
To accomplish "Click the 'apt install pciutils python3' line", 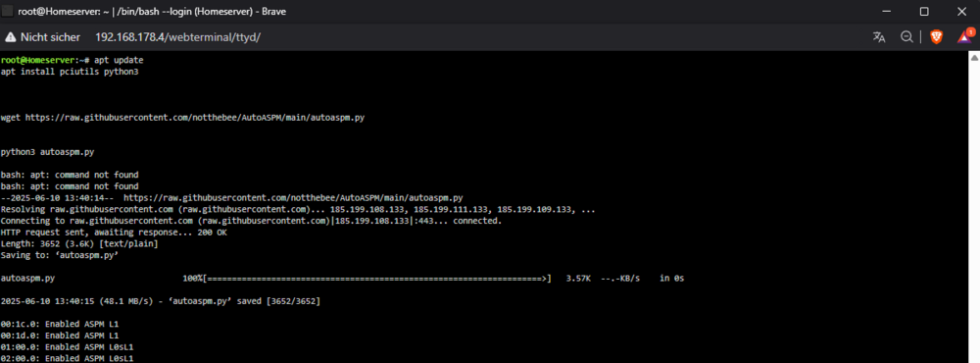I will coord(70,72).
